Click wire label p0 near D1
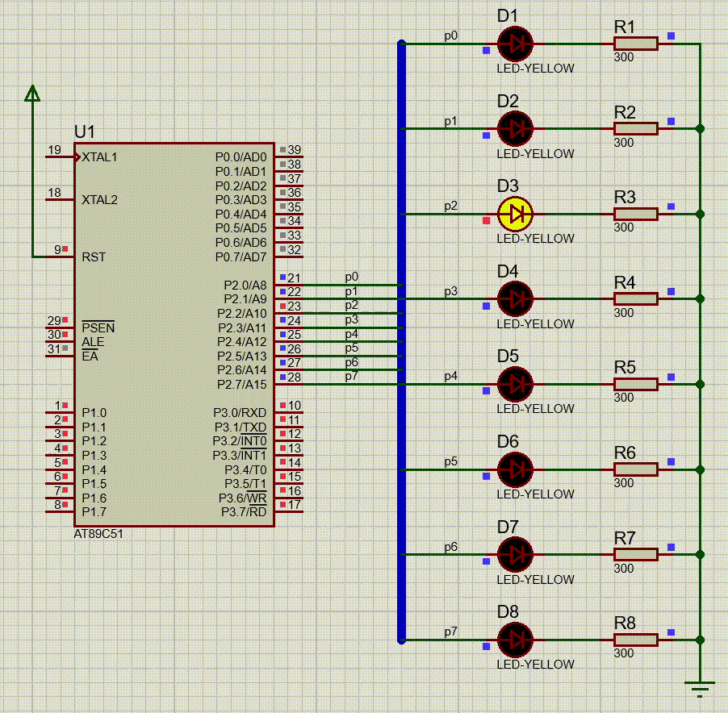728x713 pixels. pyautogui.click(x=451, y=35)
